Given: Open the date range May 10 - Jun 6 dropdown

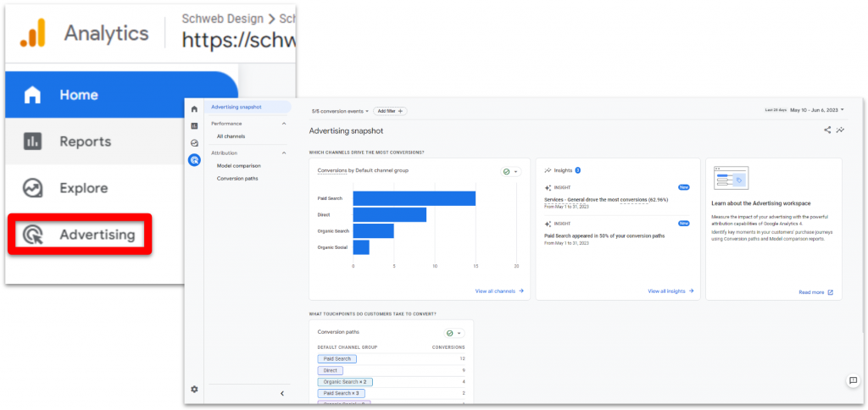Looking at the screenshot, I should click(x=817, y=110).
